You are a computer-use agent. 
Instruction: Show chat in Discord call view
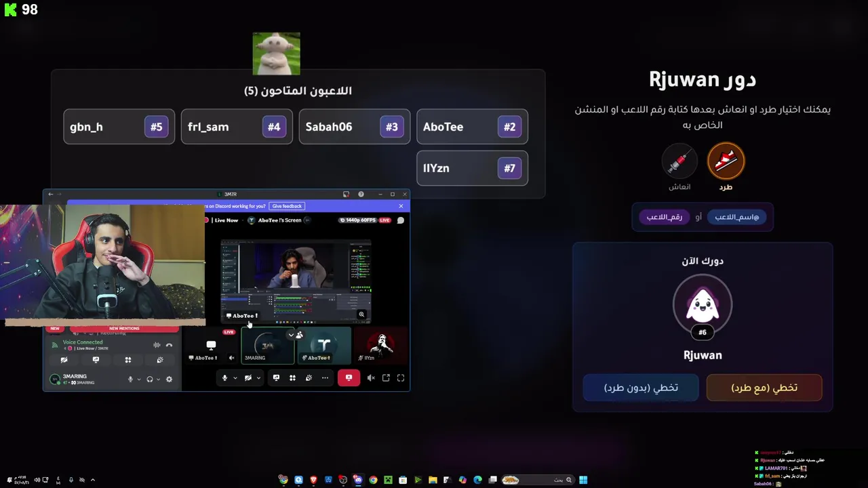[401, 220]
